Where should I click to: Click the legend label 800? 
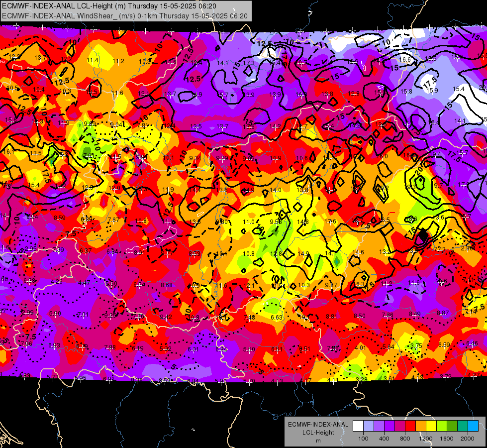405,439
